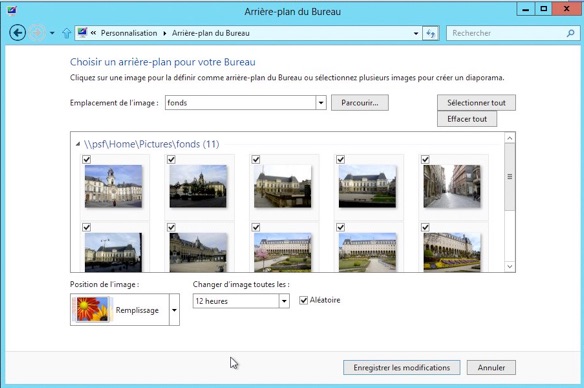
Task: Select second row second building thumbnail
Action: pyautogui.click(x=198, y=252)
